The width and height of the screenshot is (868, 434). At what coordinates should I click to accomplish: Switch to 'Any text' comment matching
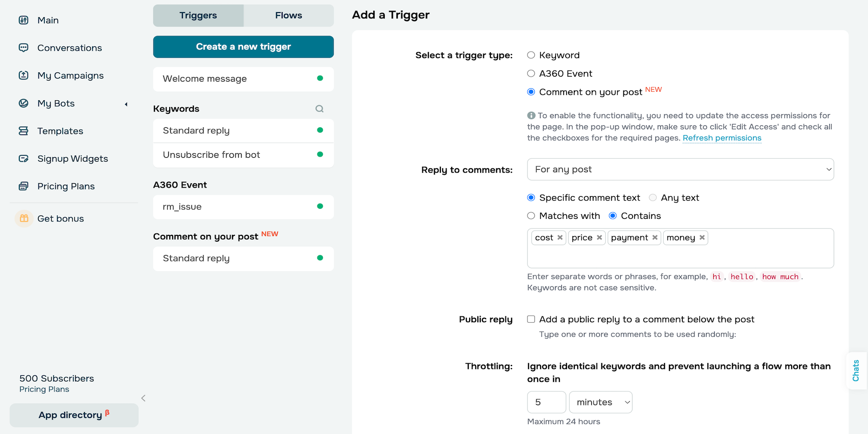(652, 197)
